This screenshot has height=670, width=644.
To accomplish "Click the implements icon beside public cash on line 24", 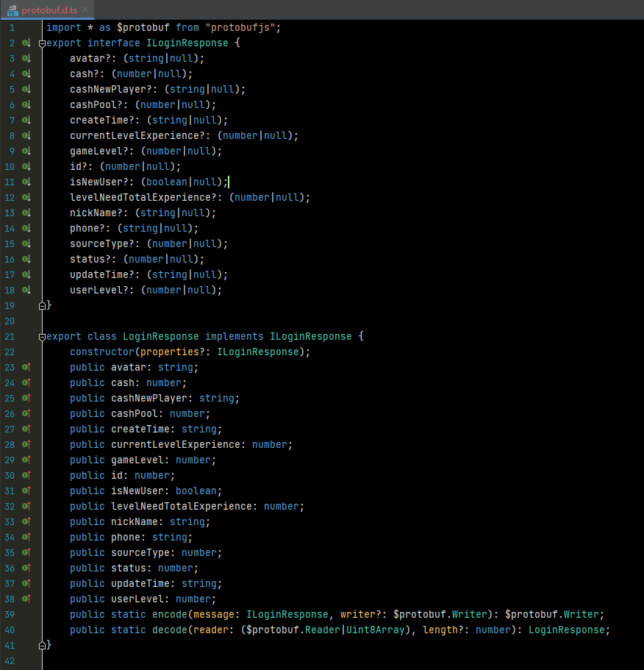I will pos(26,382).
